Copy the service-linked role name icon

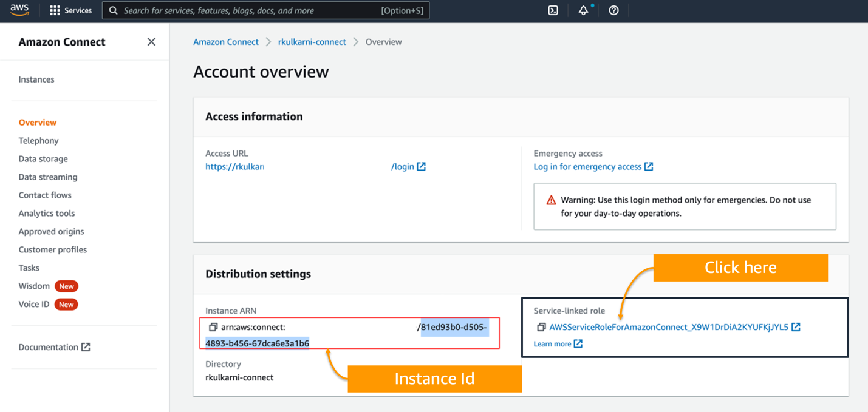(541, 327)
